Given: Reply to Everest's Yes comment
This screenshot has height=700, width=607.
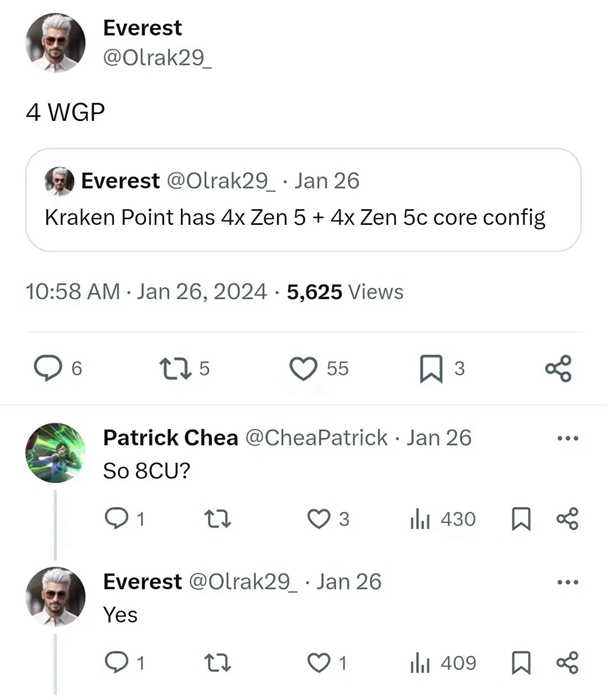Looking at the screenshot, I should pos(119,662).
